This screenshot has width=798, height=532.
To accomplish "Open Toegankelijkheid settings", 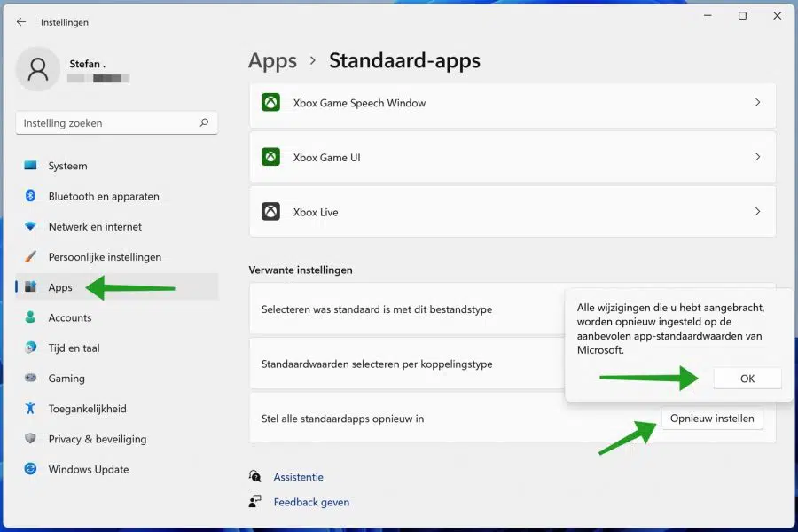I will [116, 409].
